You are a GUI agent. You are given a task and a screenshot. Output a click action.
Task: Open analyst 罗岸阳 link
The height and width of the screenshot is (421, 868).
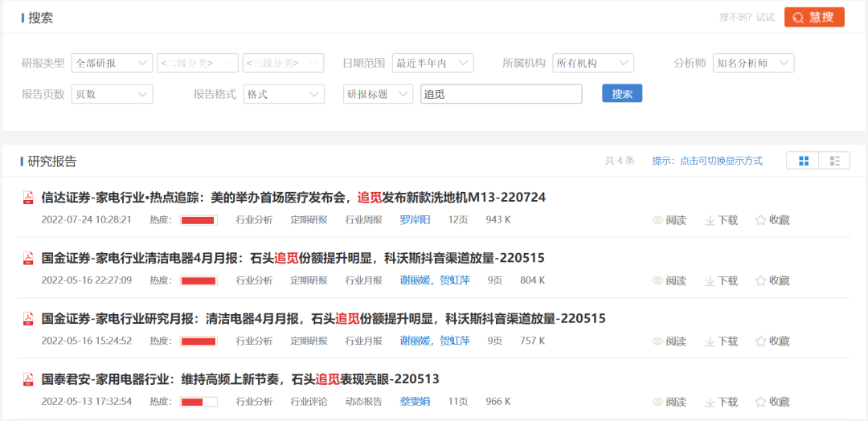click(x=416, y=220)
